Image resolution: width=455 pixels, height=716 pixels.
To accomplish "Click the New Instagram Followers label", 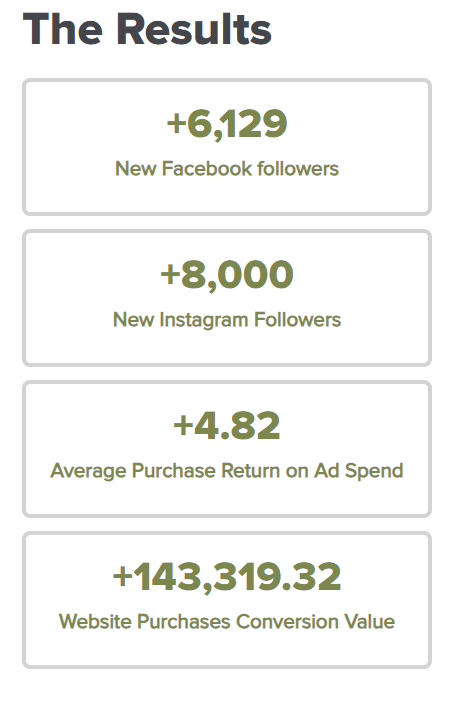I will [x=227, y=320].
